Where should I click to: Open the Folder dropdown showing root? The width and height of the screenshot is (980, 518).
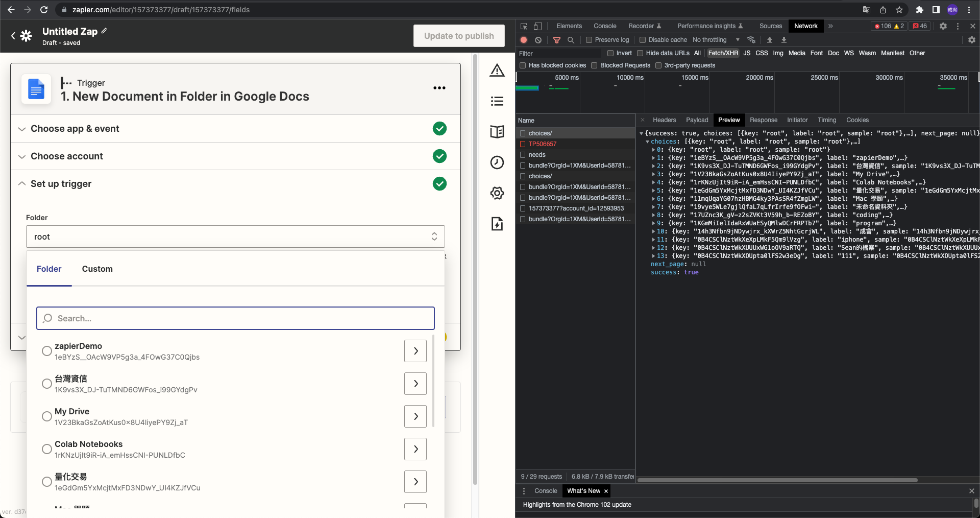[x=235, y=237]
